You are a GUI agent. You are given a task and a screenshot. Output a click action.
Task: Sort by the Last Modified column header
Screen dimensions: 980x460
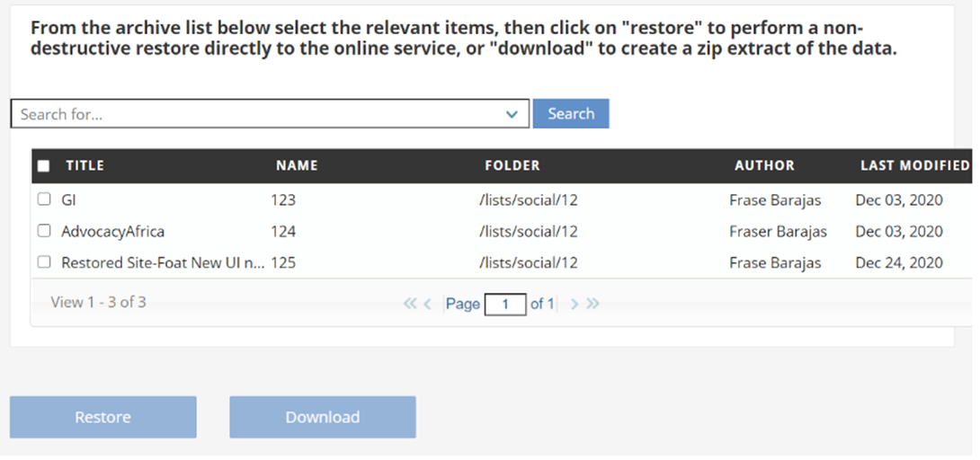coord(914,166)
